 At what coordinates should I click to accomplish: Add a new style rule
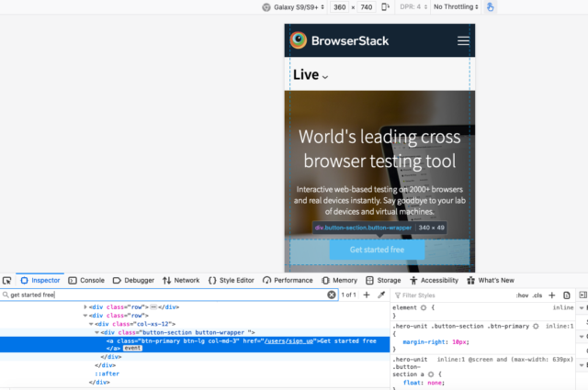coord(551,295)
